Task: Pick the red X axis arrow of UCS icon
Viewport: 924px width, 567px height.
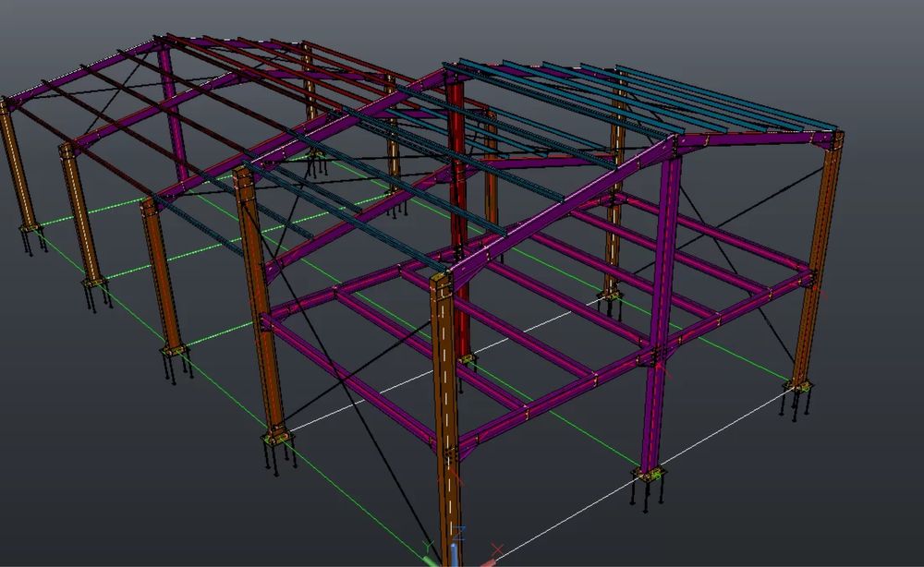Action: [x=488, y=562]
